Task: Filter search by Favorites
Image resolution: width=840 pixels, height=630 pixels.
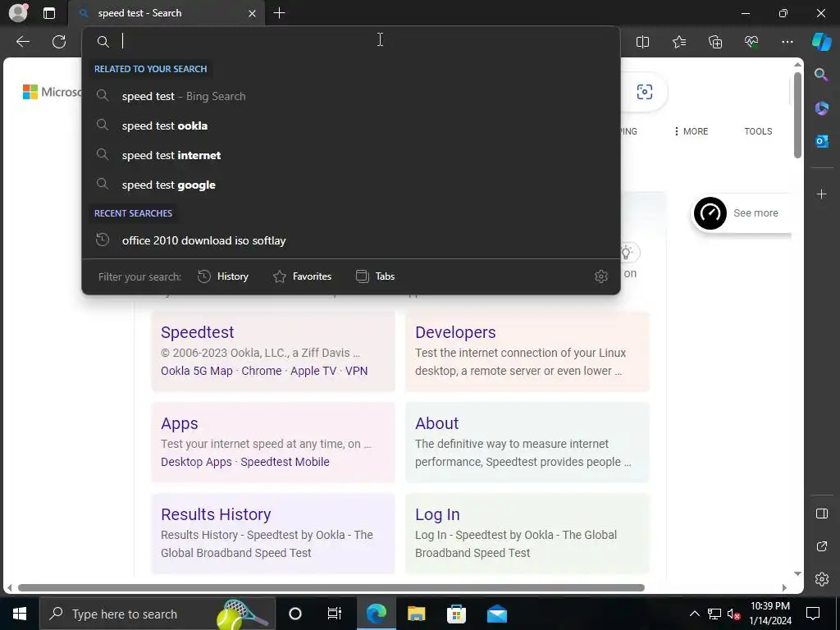Action: pos(302,276)
